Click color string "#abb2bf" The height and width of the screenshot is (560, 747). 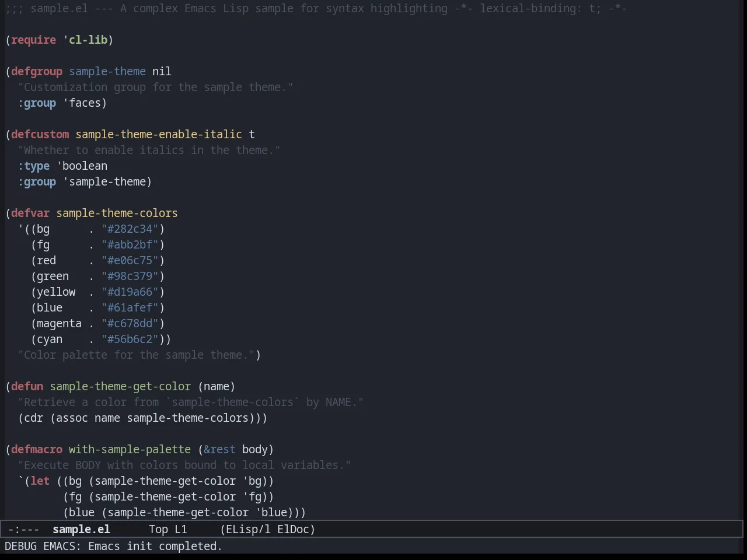(x=130, y=244)
